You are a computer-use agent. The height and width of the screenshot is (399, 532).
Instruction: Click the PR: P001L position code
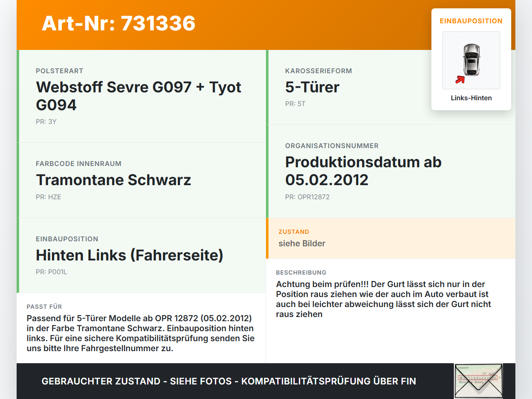pyautogui.click(x=52, y=272)
